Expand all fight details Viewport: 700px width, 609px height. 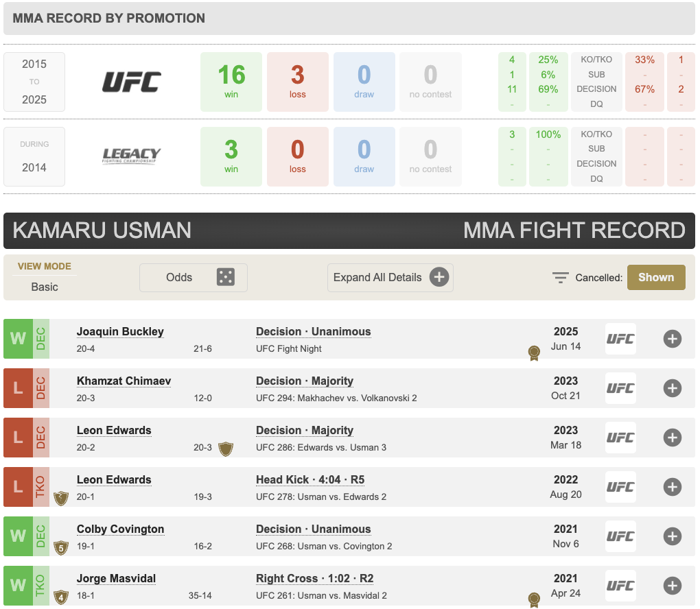pos(390,278)
